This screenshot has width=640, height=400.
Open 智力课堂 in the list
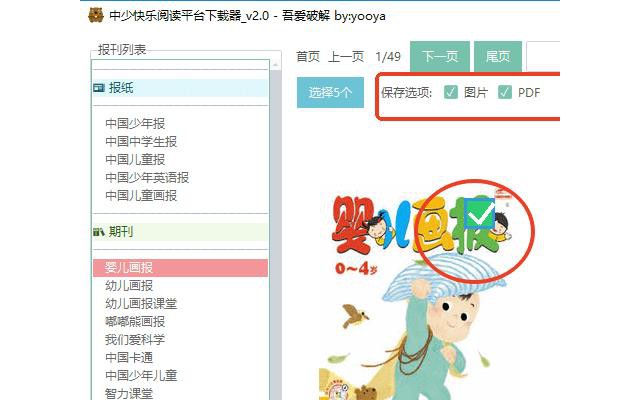point(129,393)
